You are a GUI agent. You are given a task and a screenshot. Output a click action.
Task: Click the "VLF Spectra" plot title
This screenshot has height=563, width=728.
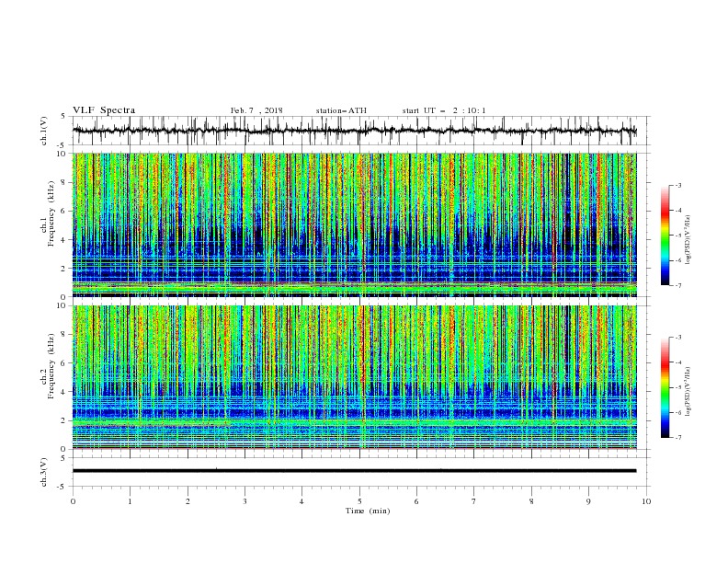click(x=104, y=110)
